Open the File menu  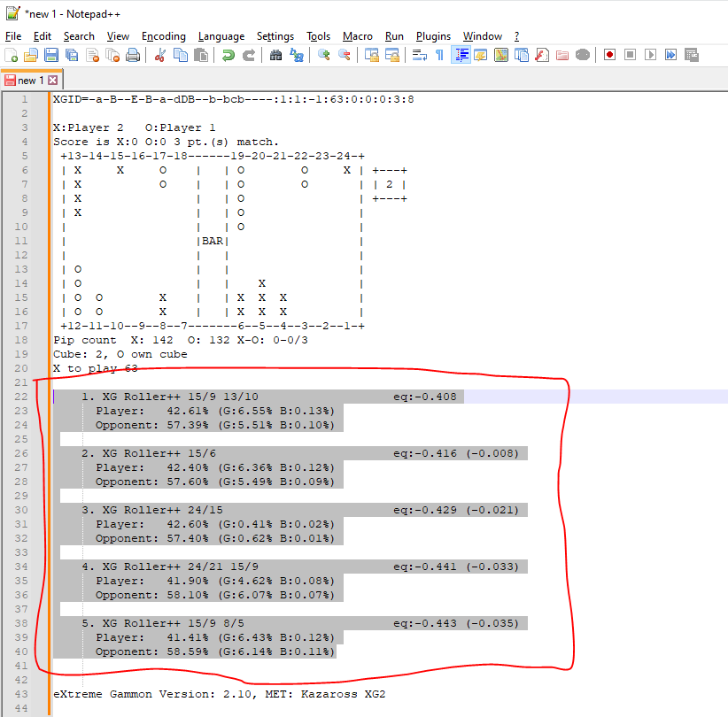tap(13, 36)
